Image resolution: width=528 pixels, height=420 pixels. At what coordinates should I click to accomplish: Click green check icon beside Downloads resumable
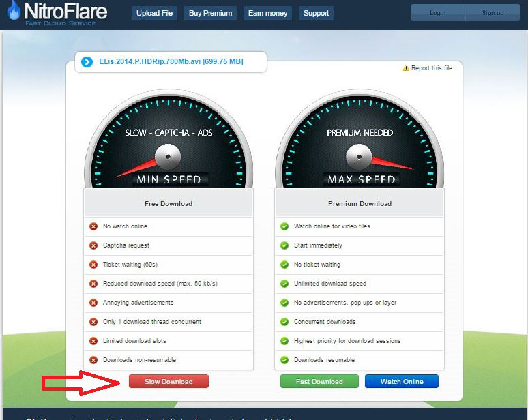284,360
